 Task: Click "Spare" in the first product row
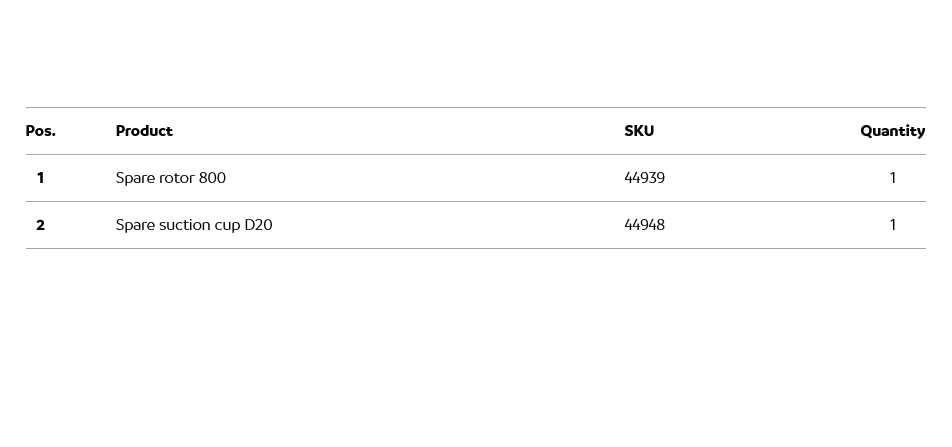pos(135,178)
